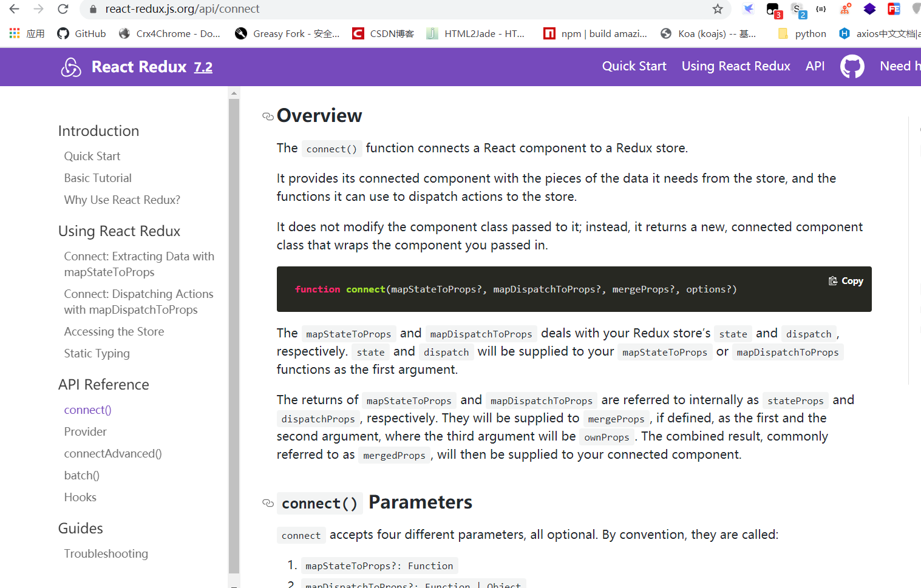The height and width of the screenshot is (588, 921).
Task: Open the Apps grid bookmark icon
Action: [x=15, y=33]
